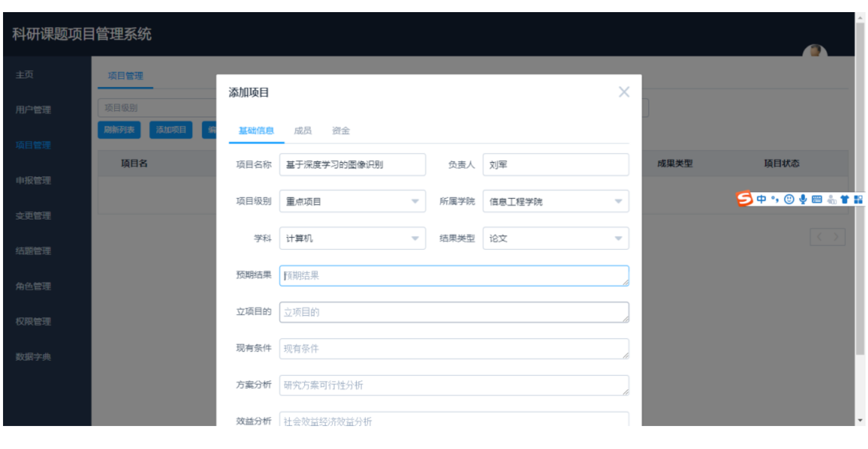868x449 pixels.
Task: Start voice input with the microphone icon
Action: coord(804,198)
